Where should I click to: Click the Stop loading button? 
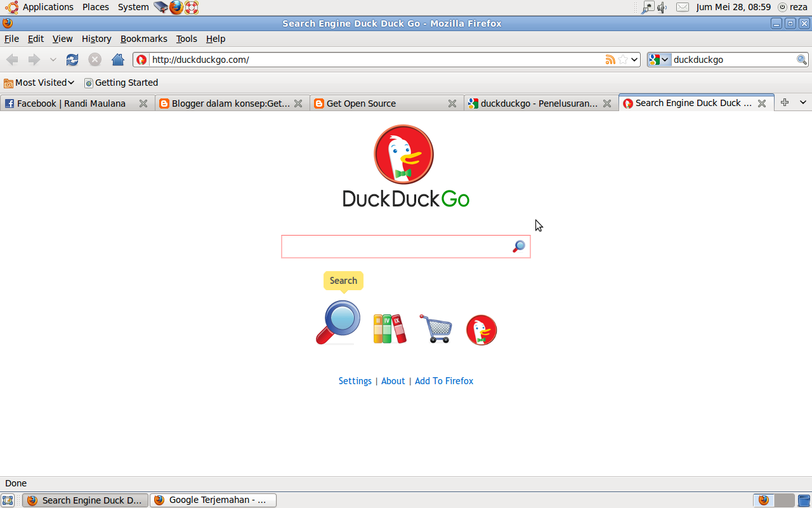(95, 60)
